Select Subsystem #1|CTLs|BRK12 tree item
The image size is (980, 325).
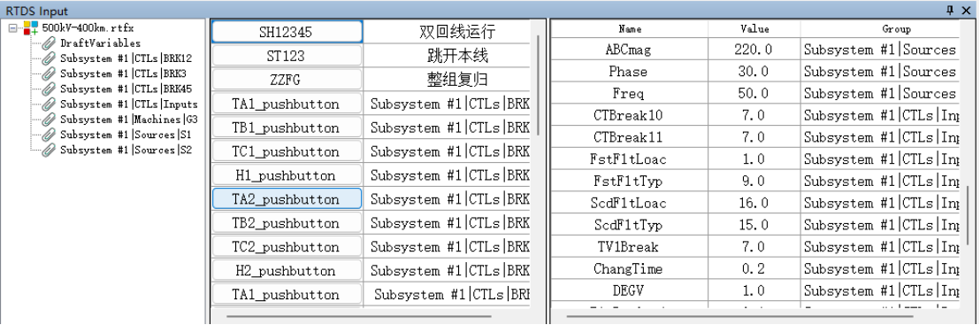click(126, 58)
